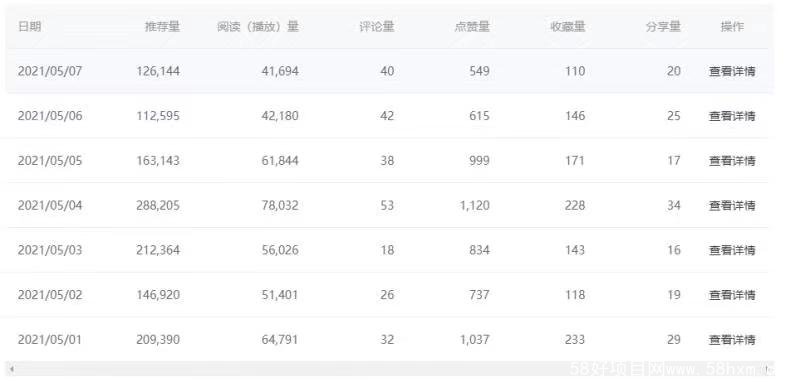Select date cell 2021/05/06
Viewport: 800px width, 382px height.
49,116
